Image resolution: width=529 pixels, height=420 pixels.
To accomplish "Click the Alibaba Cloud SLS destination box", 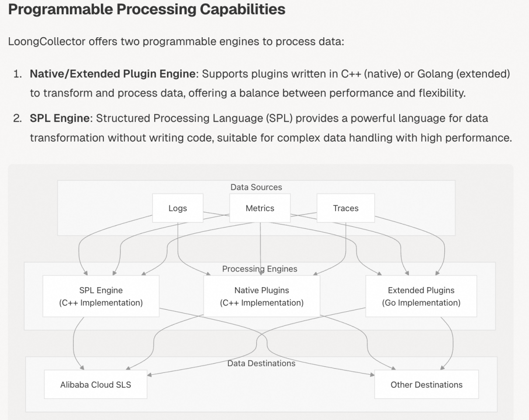I will 96,385.
